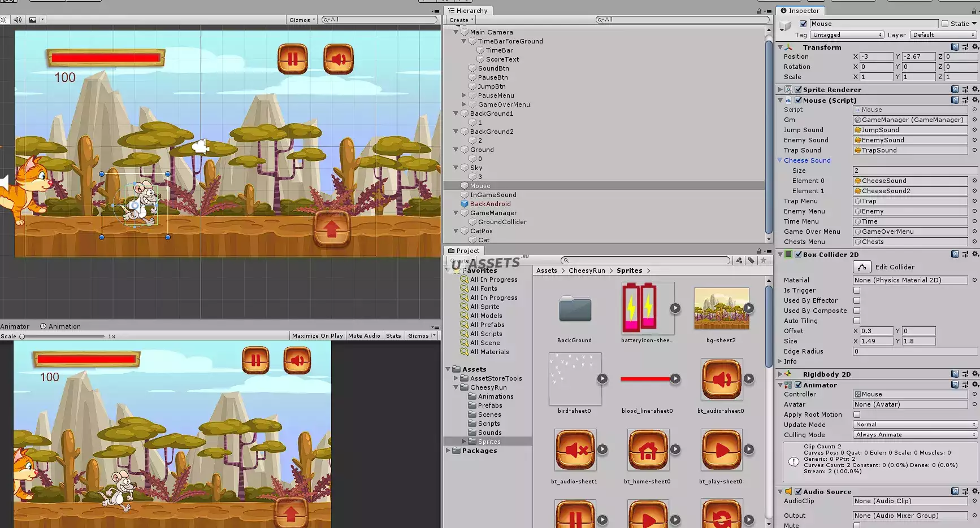The width and height of the screenshot is (980, 528).
Task: Toggle Maximize On Play button
Action: pos(317,336)
